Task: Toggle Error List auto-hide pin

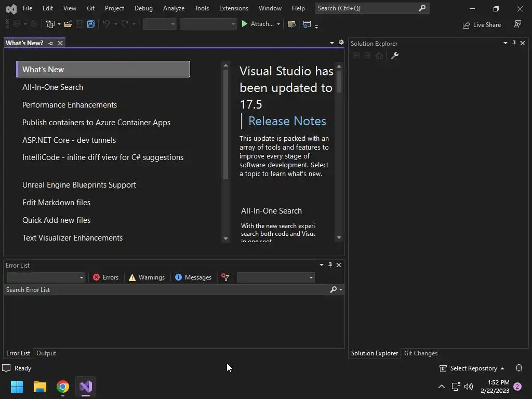Action: (330, 265)
